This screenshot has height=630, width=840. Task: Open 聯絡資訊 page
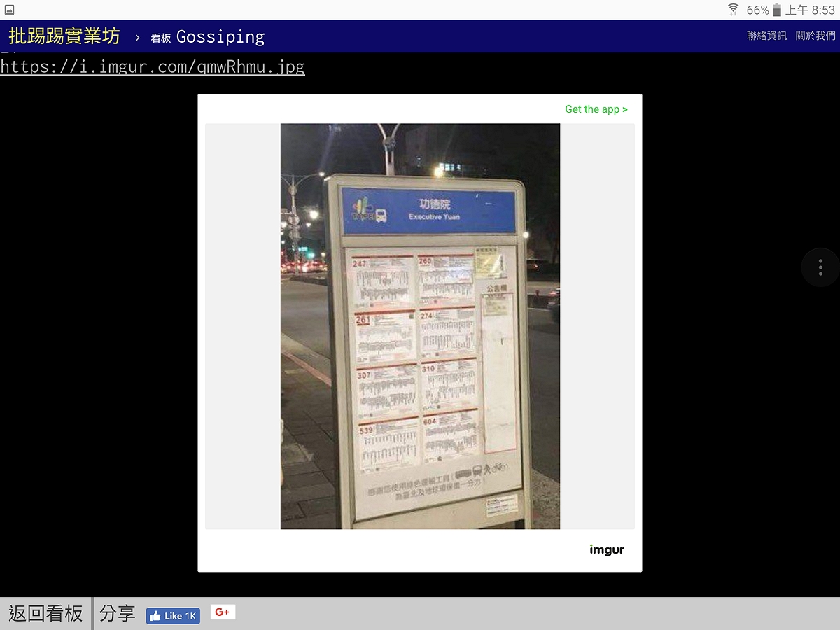click(766, 36)
